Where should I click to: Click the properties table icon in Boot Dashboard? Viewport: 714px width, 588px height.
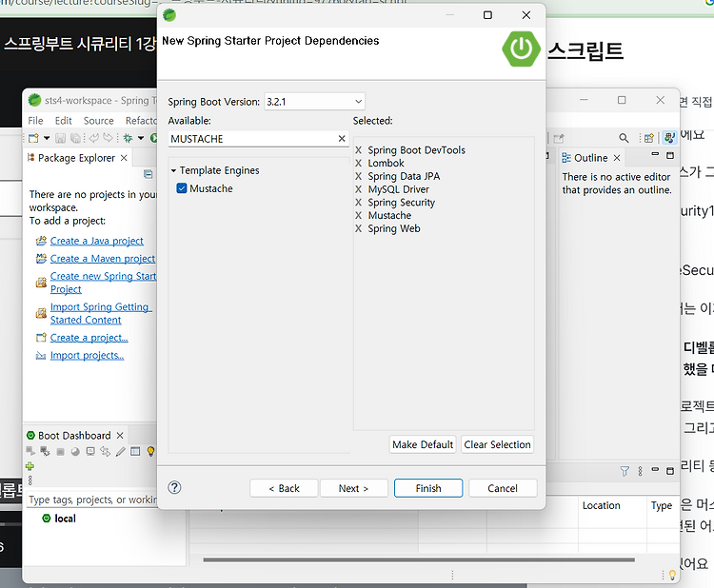click(135, 452)
